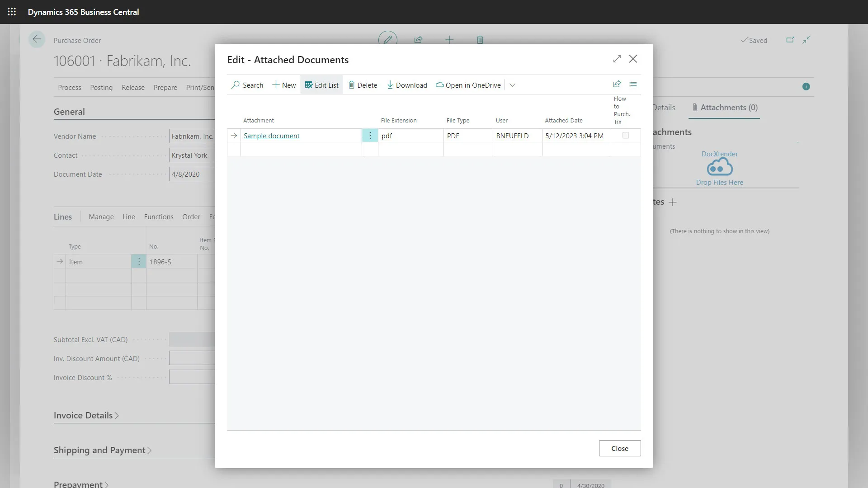Open the Sample document link
Screen dimensions: 868x488
[x=271, y=136]
